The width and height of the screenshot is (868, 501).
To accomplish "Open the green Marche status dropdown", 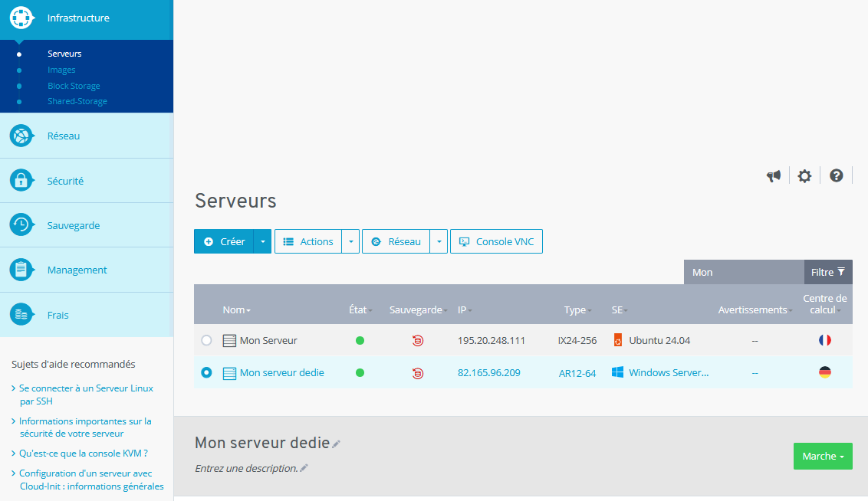I will pyautogui.click(x=823, y=457).
